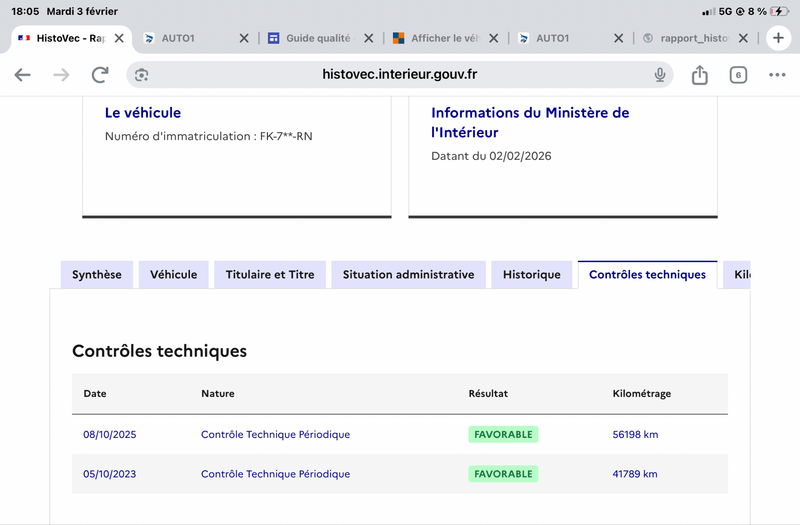Tap the site settings icon in address bar
Screen dimensions: 800x525
point(142,75)
